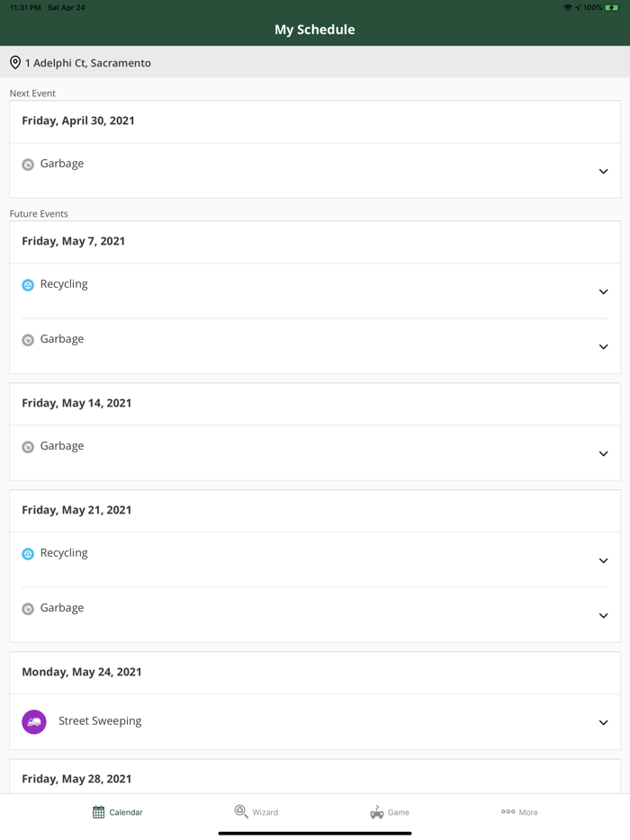
Task: Expand Garbage details for May 7
Action: coord(603,346)
